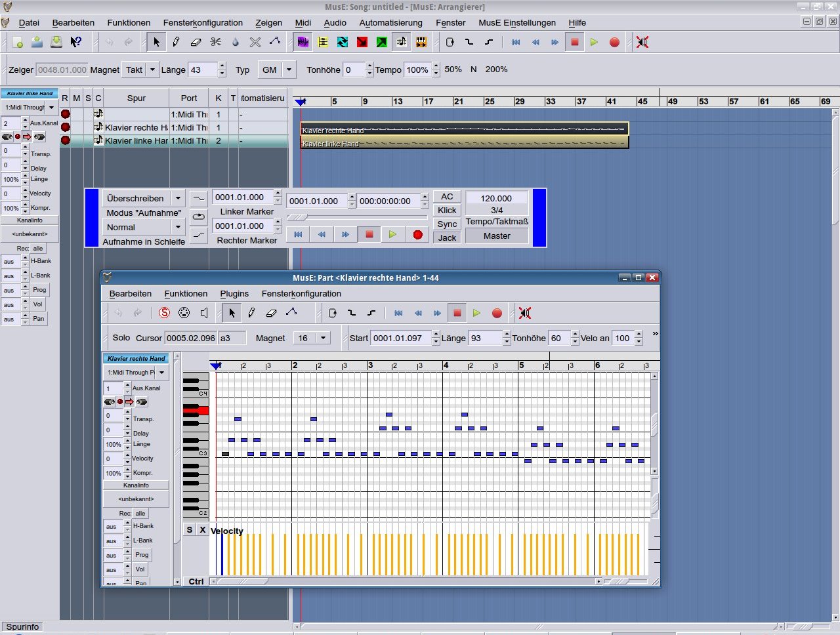Open the Plugins menu in part editor

234,294
